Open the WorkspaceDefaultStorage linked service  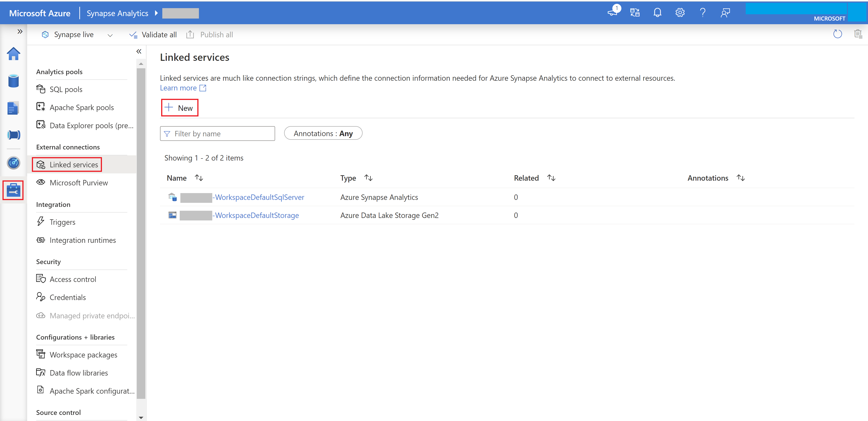256,215
